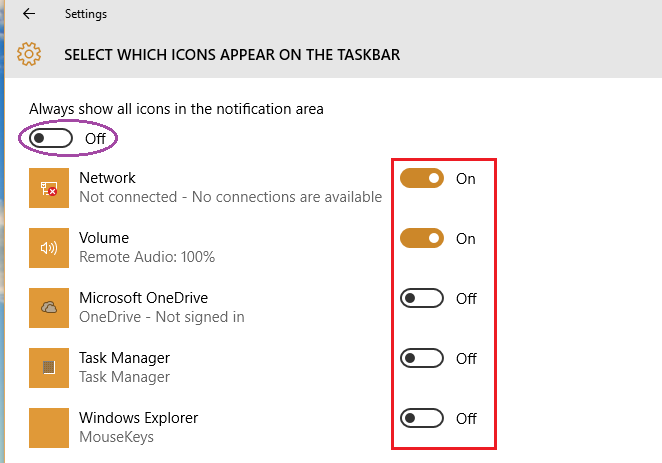Click the Task Manager tile icon
This screenshot has width=662, height=463.
click(x=49, y=368)
